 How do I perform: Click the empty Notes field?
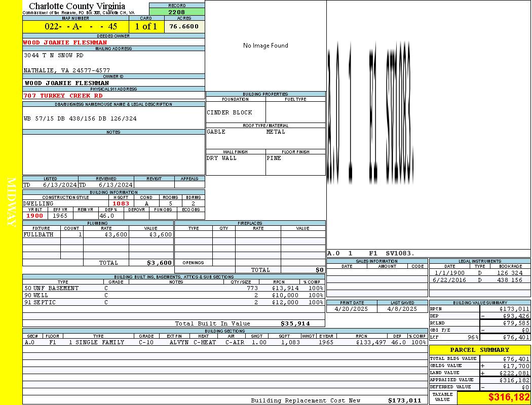[113, 154]
